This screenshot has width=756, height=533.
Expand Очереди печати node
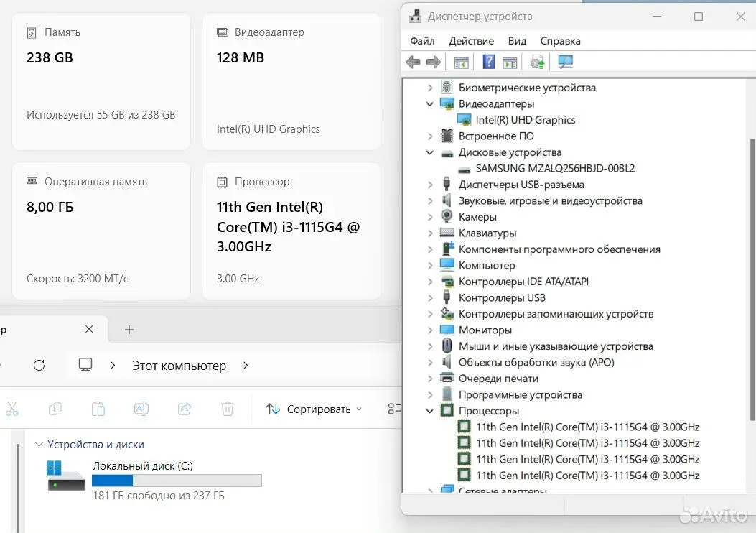(x=430, y=379)
